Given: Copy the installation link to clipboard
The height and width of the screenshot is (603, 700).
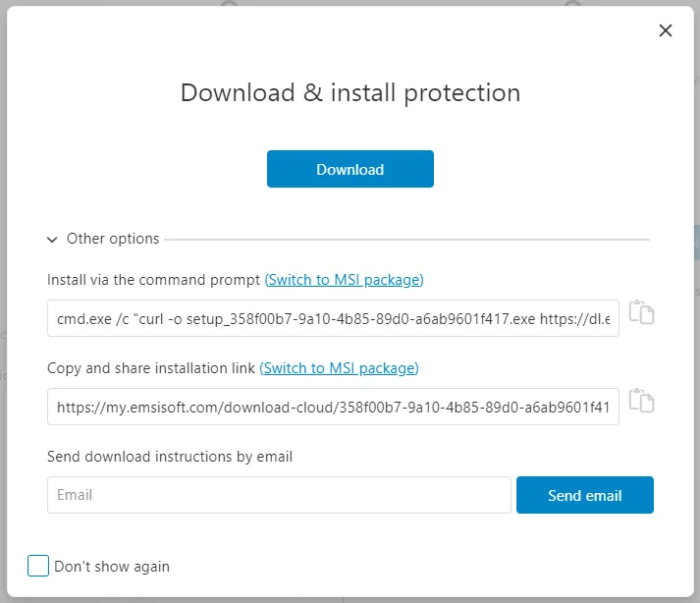Looking at the screenshot, I should coord(641,401).
